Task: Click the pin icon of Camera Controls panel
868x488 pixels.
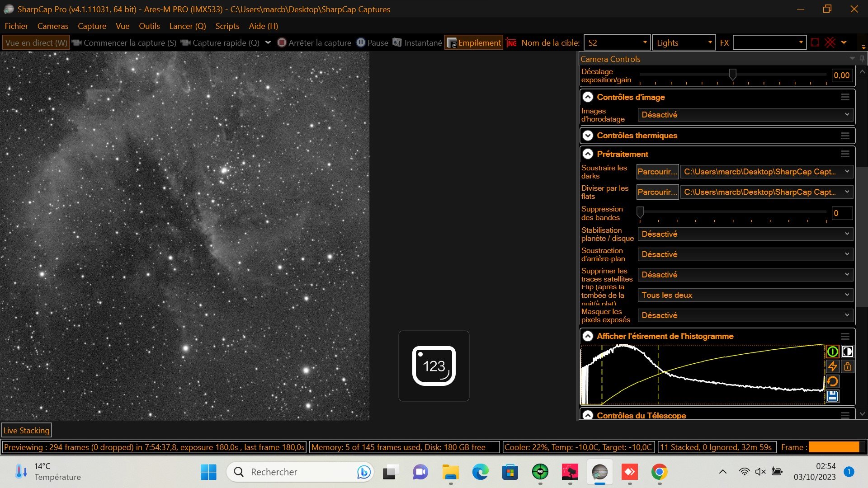Action: point(862,59)
